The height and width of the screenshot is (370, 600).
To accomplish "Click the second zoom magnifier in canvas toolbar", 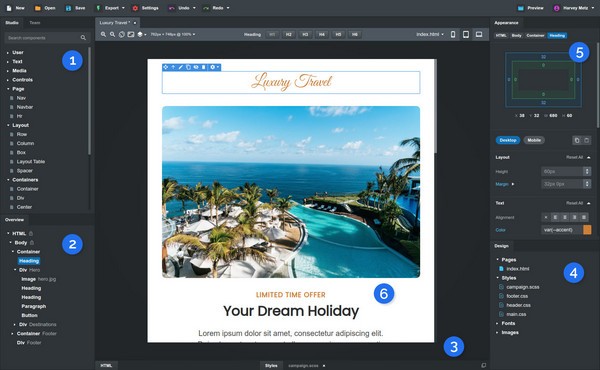I will click(112, 34).
